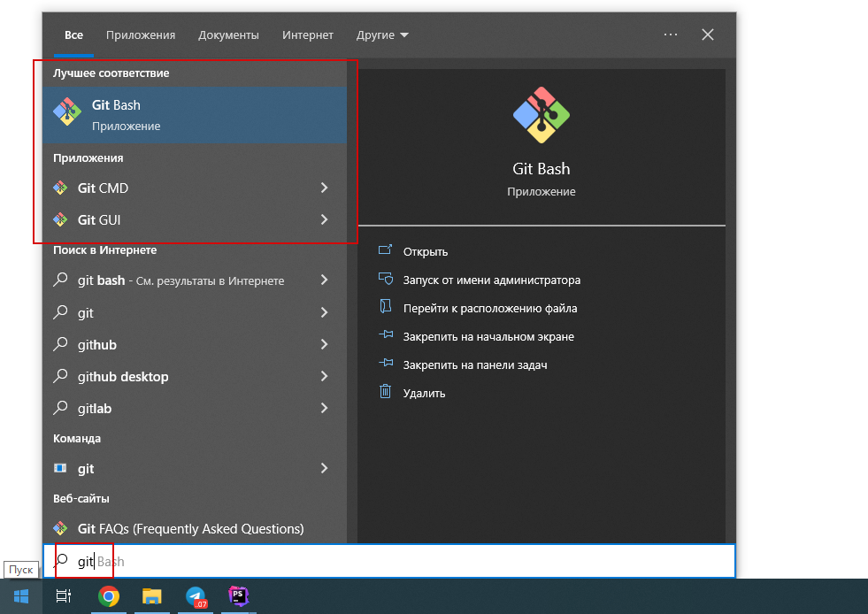
Task: Expand the Git GUI result arrow
Action: pos(325,219)
